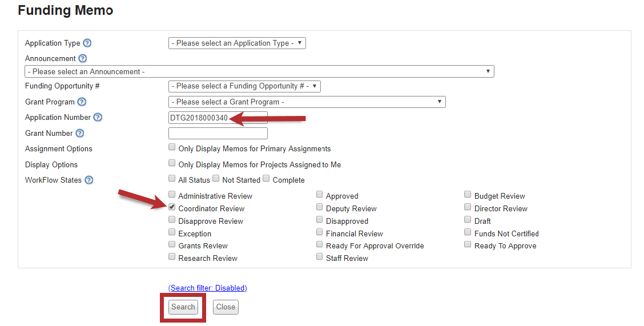Expand the Announcement dropdown list

259,72
